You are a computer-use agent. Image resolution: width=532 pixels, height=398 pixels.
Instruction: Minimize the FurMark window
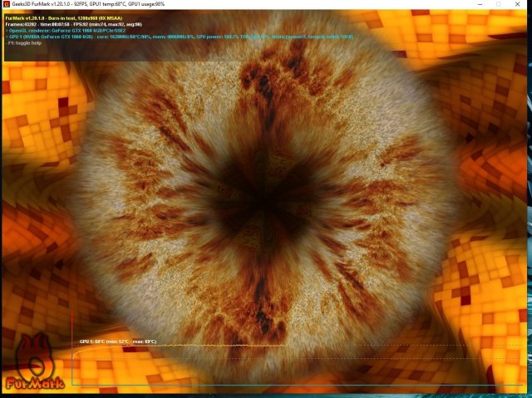tap(475, 4)
